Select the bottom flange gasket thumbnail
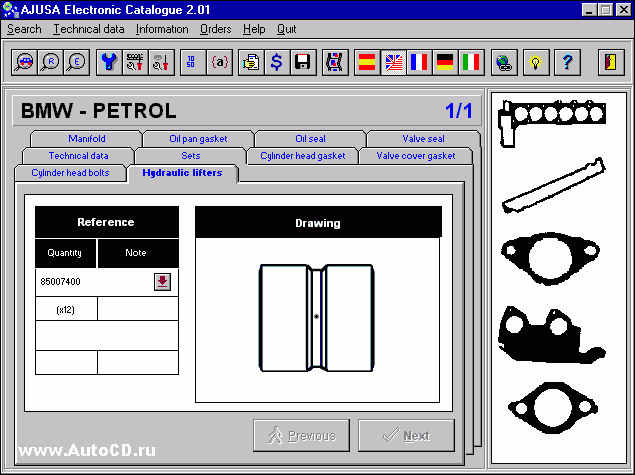The width and height of the screenshot is (635, 475). coord(553,408)
